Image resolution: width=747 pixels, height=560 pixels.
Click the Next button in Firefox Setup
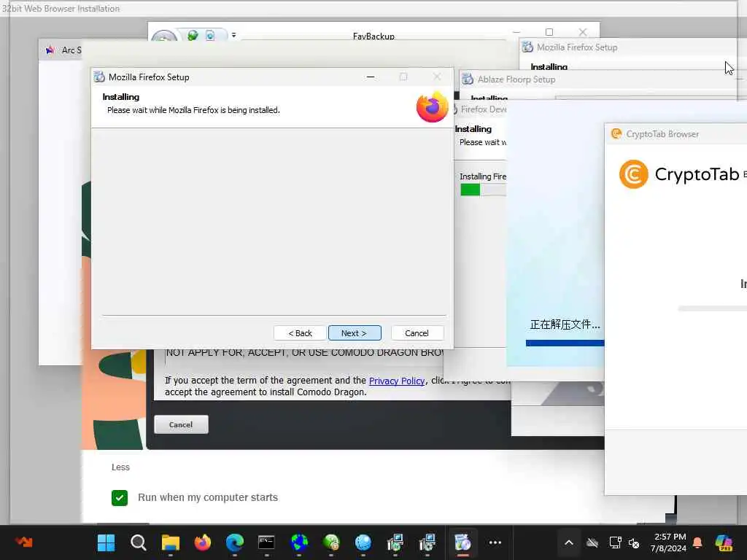tap(355, 332)
